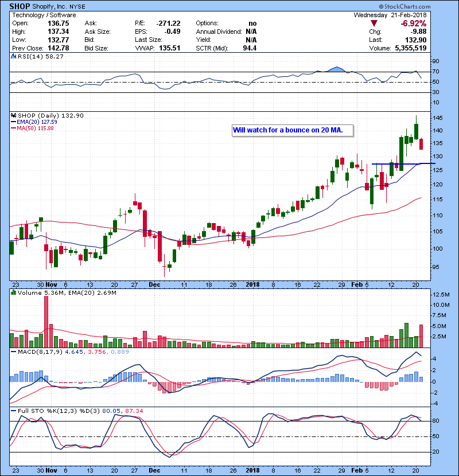Click the volume bars icon beside Volume label
The width and height of the screenshot is (459, 476).
[x=13, y=292]
